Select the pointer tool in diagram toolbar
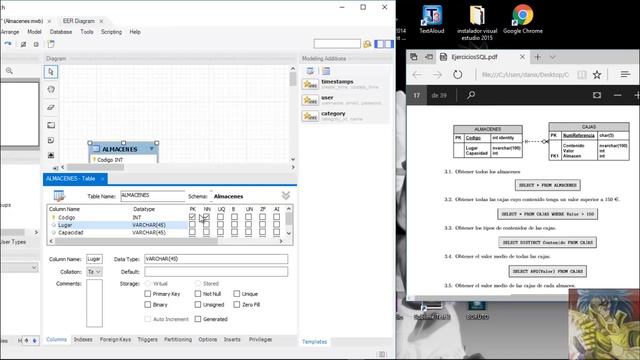Image resolution: width=640 pixels, height=360 pixels. coord(51,72)
